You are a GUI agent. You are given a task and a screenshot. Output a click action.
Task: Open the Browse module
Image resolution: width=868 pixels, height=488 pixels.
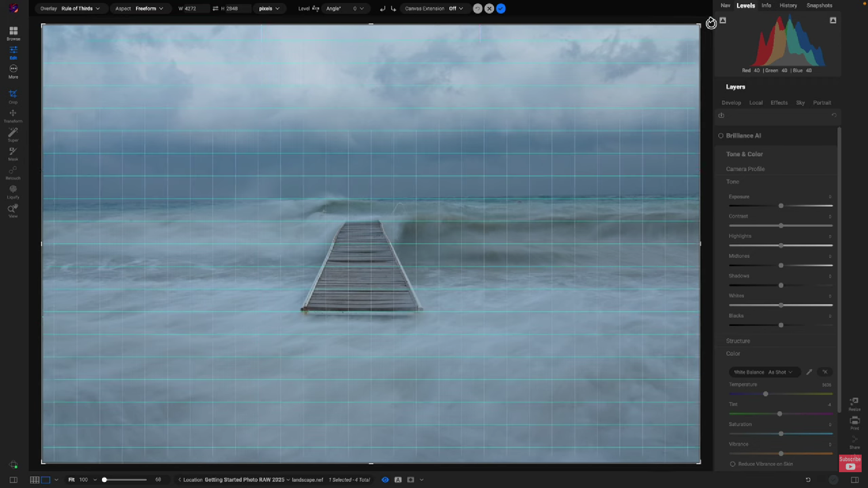pyautogui.click(x=13, y=33)
